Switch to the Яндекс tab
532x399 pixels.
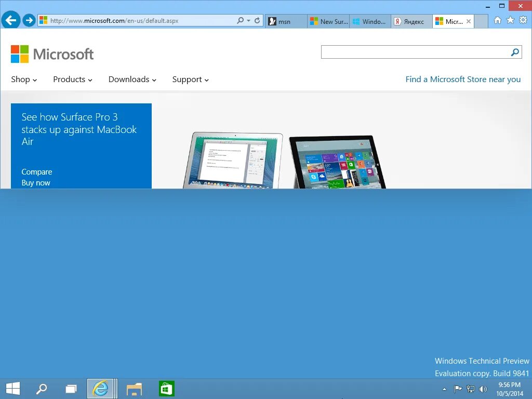click(x=412, y=21)
